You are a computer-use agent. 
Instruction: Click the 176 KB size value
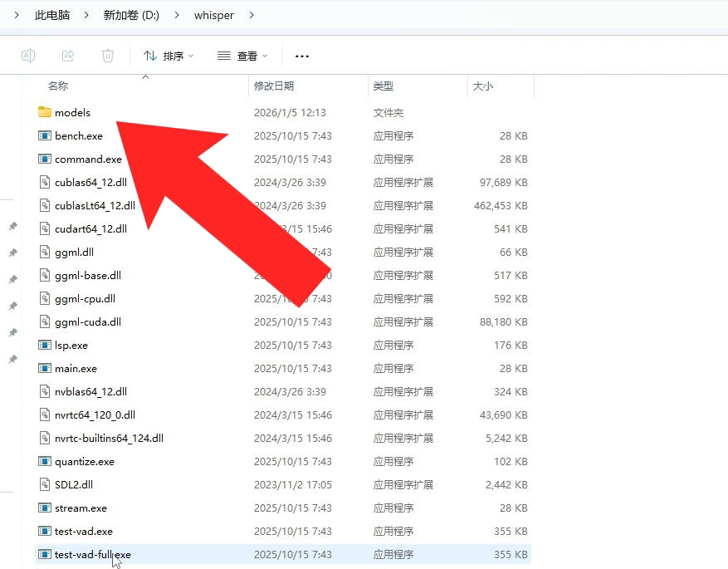pyautogui.click(x=511, y=346)
